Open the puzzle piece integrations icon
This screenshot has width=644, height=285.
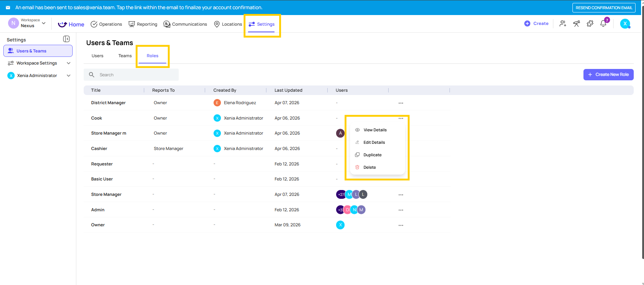590,24
